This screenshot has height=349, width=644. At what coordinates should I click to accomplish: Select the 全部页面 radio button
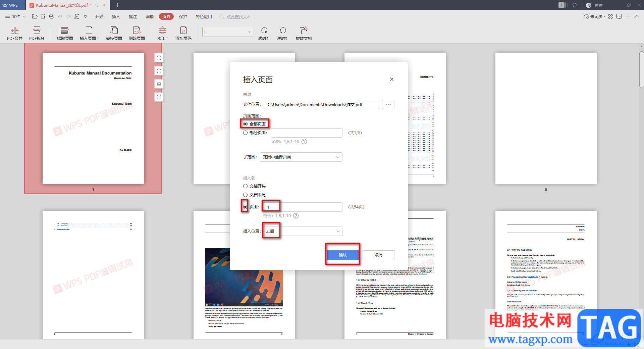(246, 124)
